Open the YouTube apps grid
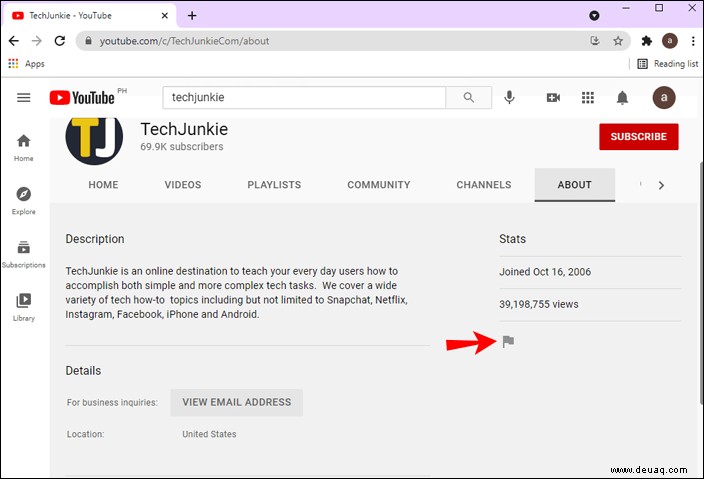 point(588,97)
